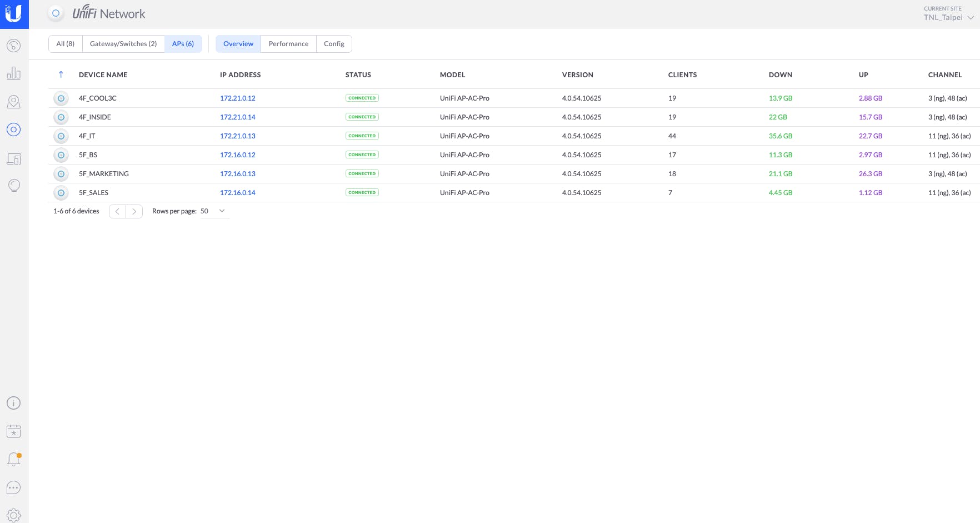Viewport: 980px width, 523px height.
Task: Open the live chat support icon
Action: click(x=14, y=487)
